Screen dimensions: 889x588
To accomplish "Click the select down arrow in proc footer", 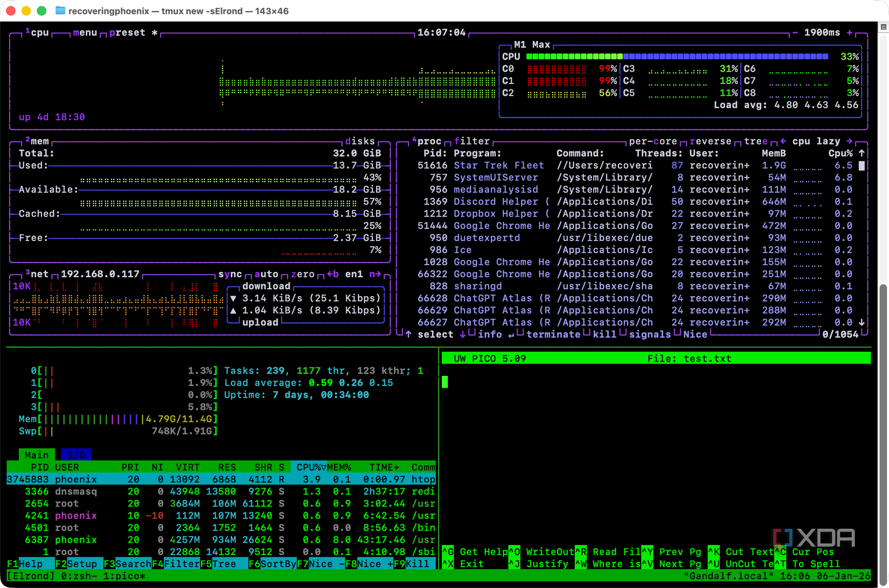I will [x=462, y=334].
